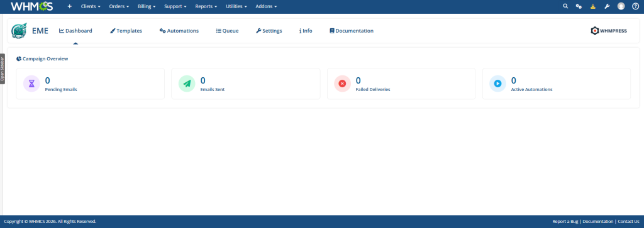
Task: Open the sidebar with Open Sidebar tab
Action: pyautogui.click(x=2, y=69)
